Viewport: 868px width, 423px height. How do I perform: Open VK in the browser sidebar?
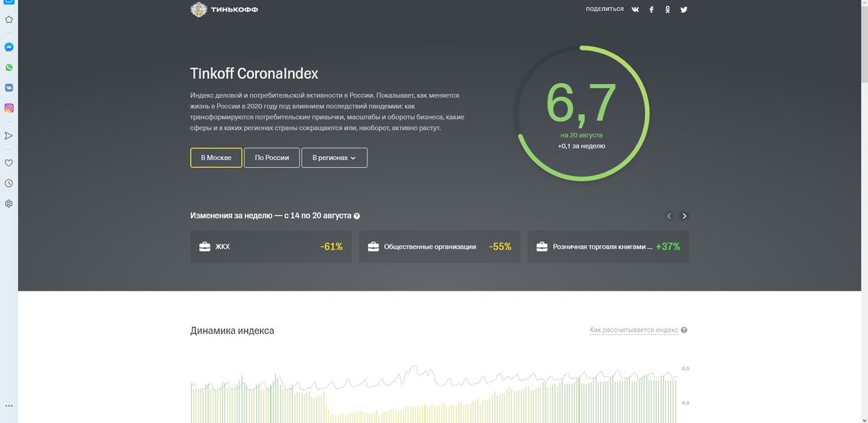click(x=9, y=87)
